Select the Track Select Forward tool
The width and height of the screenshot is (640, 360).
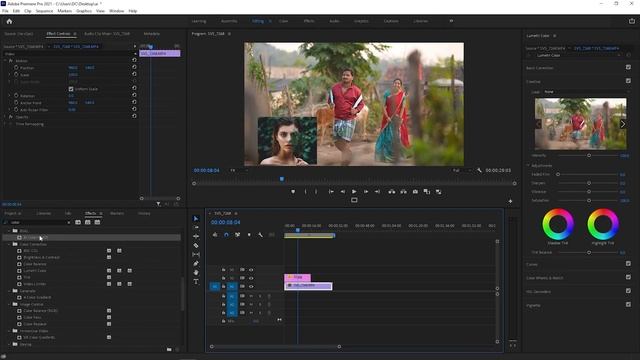click(x=196, y=227)
